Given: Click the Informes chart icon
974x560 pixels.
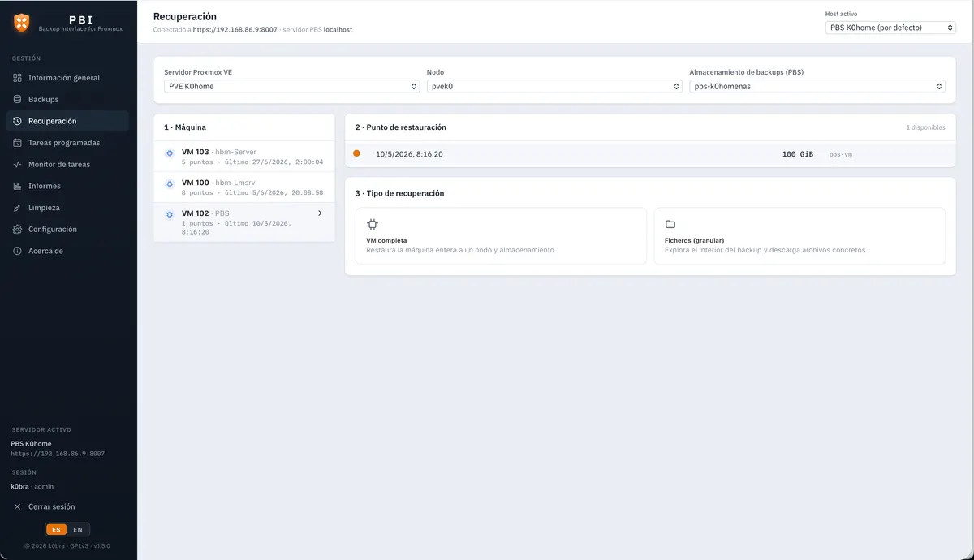Looking at the screenshot, I should coord(18,186).
